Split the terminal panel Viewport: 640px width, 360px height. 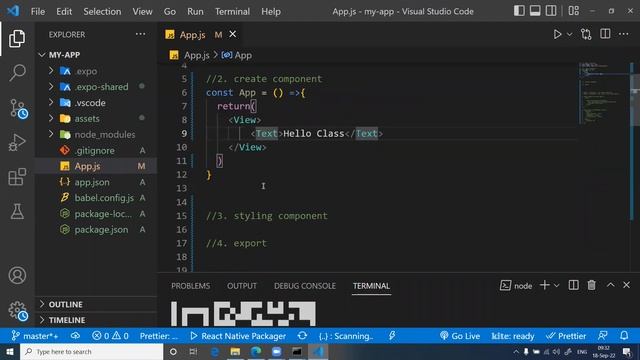pyautogui.click(x=573, y=285)
